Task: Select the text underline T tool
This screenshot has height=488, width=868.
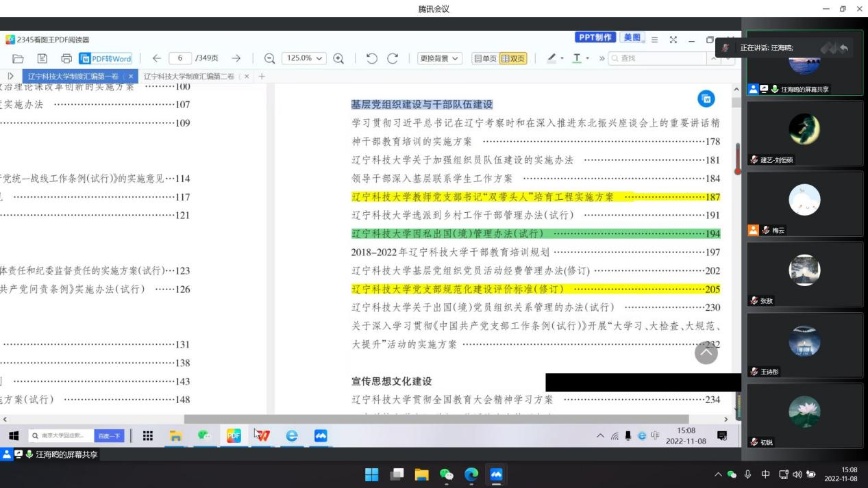Action: (577, 59)
